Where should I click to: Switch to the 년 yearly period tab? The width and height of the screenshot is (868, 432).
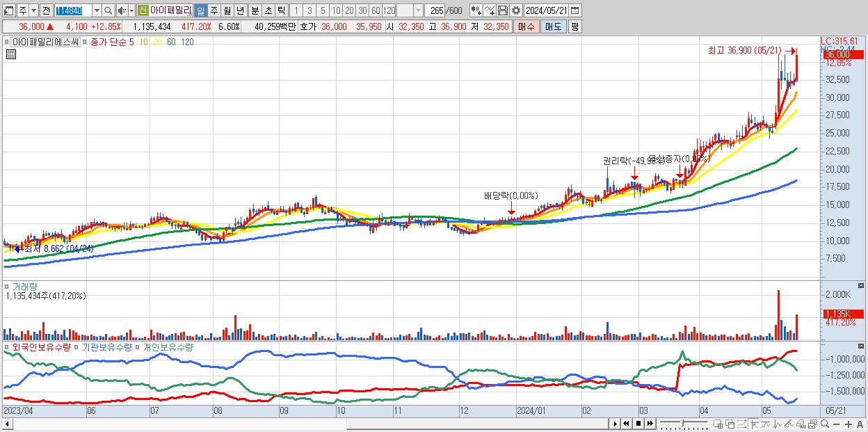click(x=240, y=10)
